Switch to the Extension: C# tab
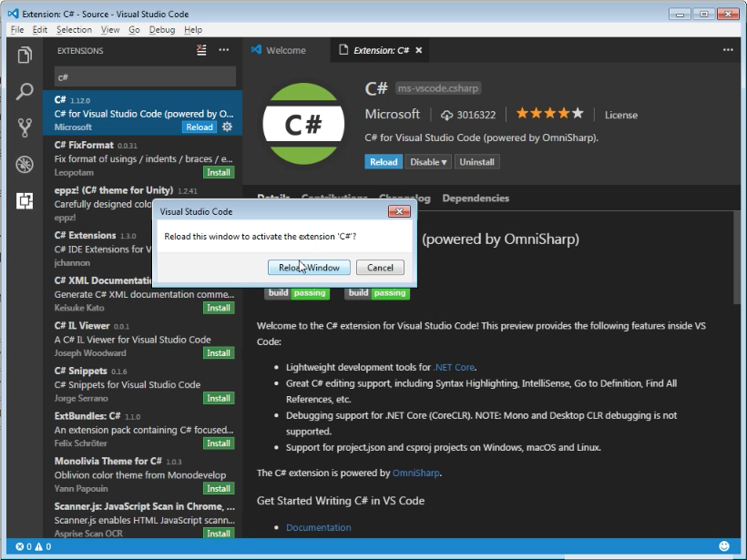 [x=380, y=50]
